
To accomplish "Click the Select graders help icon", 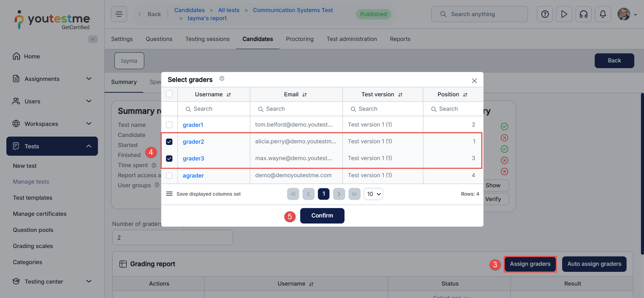I will (x=222, y=79).
